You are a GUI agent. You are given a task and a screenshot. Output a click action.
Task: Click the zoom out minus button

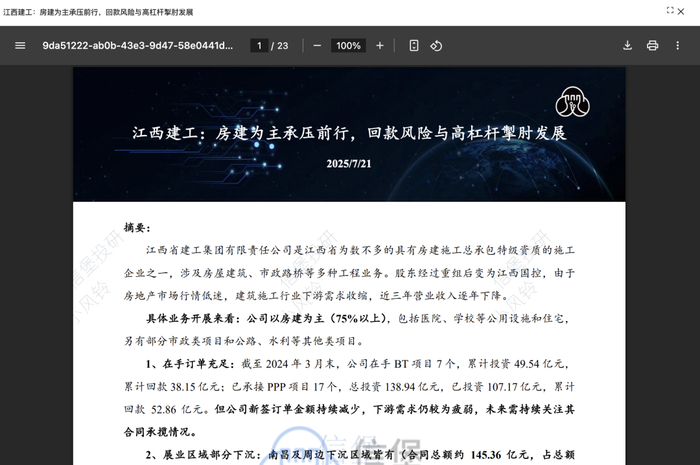pyautogui.click(x=317, y=46)
